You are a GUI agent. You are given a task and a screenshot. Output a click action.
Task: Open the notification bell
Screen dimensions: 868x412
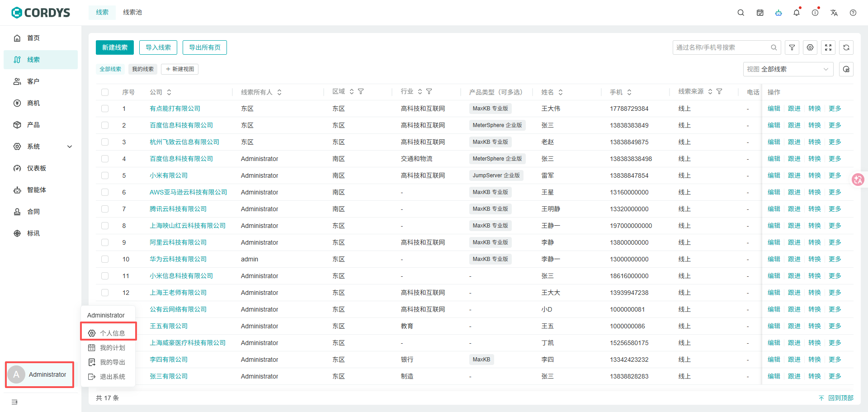(x=796, y=13)
